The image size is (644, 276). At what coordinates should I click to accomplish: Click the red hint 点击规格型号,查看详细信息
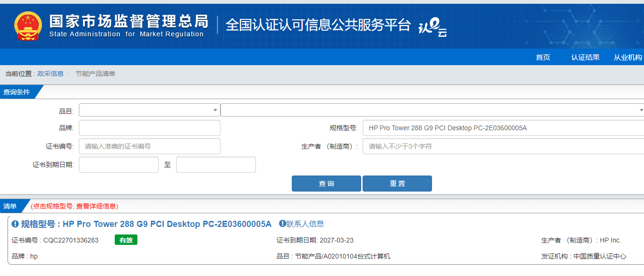[x=75, y=206]
